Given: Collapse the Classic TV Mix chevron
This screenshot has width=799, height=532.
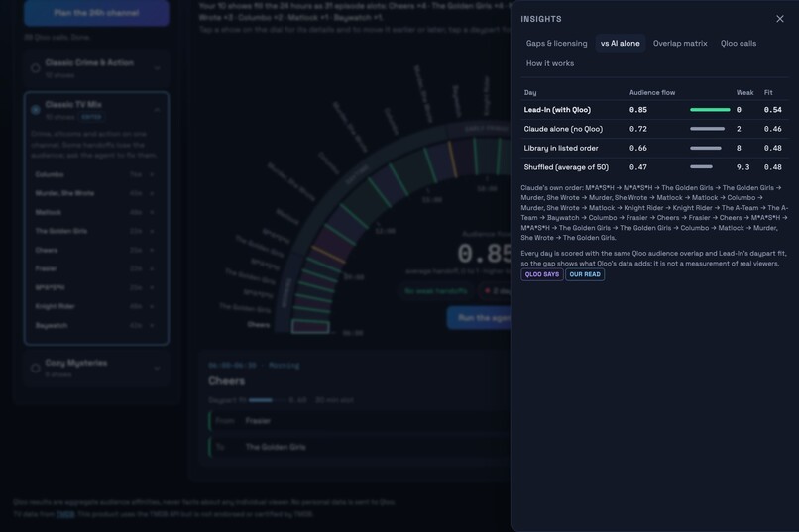Looking at the screenshot, I should (157, 110).
